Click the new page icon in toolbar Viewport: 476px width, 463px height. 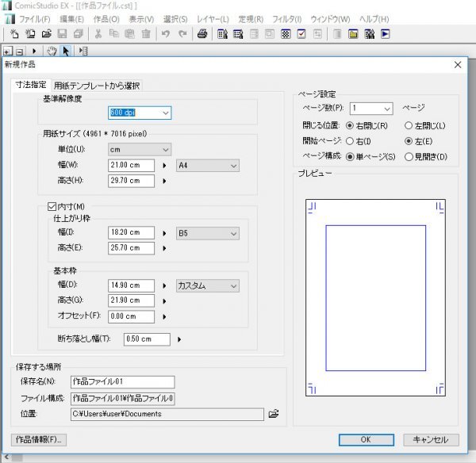[x=16, y=34]
